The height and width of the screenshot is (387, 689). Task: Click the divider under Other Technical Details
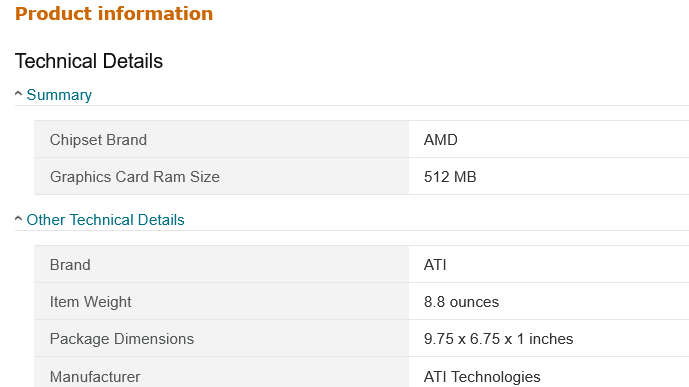(x=352, y=230)
